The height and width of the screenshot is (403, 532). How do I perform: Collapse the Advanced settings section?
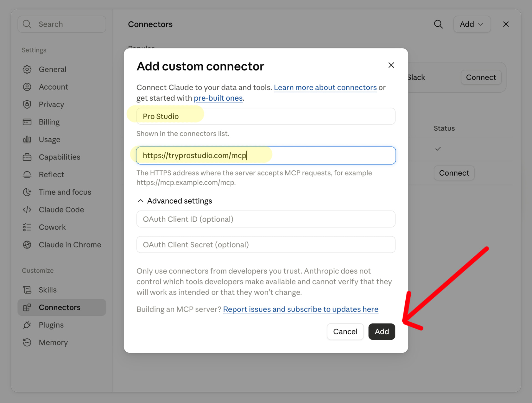click(x=175, y=201)
